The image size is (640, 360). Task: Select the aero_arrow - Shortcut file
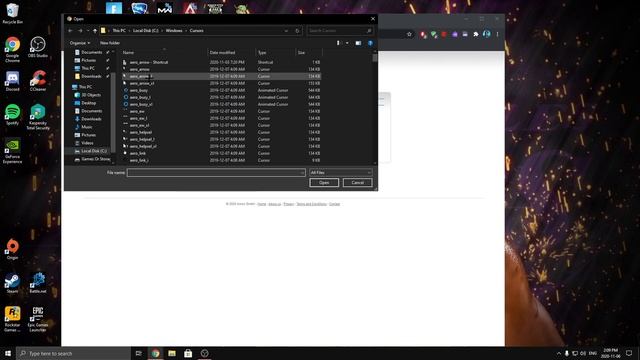tap(221, 62)
